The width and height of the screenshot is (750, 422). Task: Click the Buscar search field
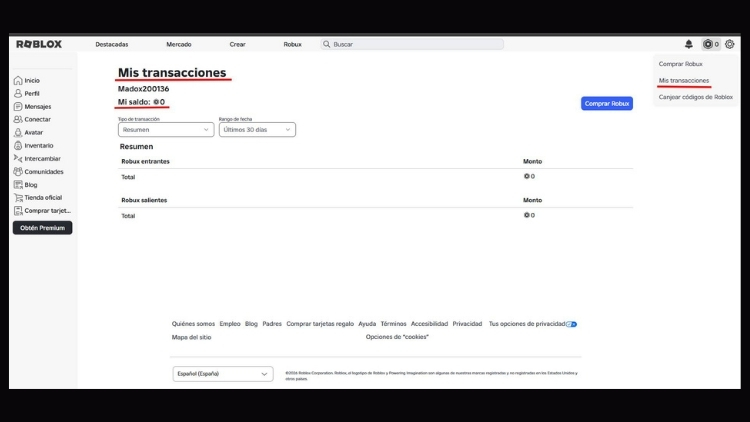point(412,44)
